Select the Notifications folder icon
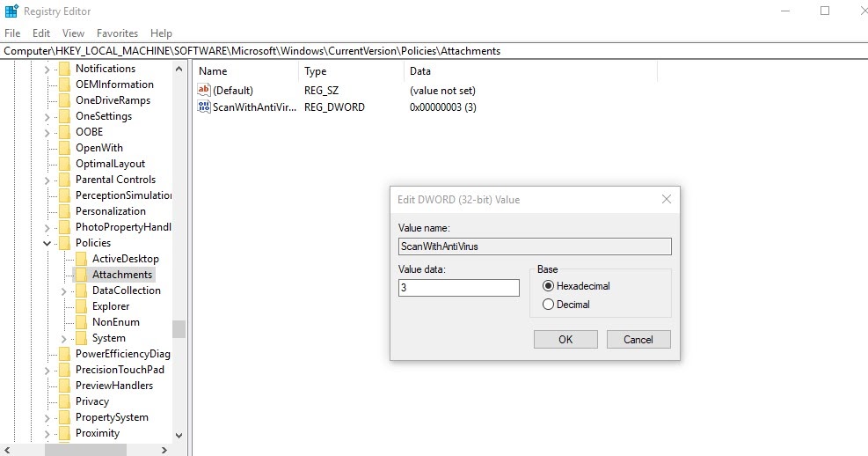 tap(65, 69)
